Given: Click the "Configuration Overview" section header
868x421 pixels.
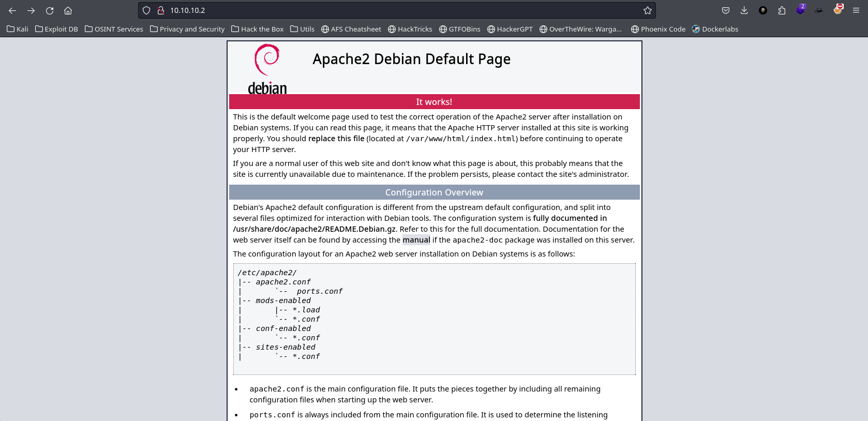Looking at the screenshot, I should (435, 192).
